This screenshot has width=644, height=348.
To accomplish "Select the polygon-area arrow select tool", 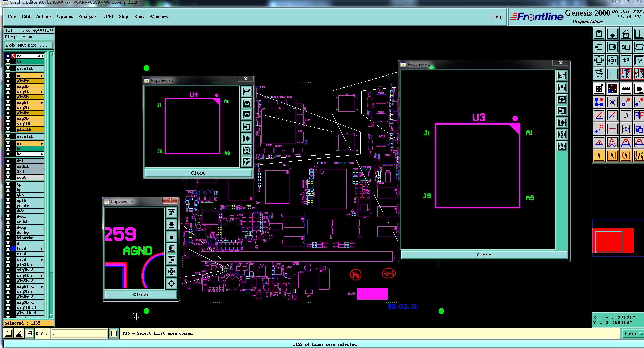I will (x=626, y=156).
